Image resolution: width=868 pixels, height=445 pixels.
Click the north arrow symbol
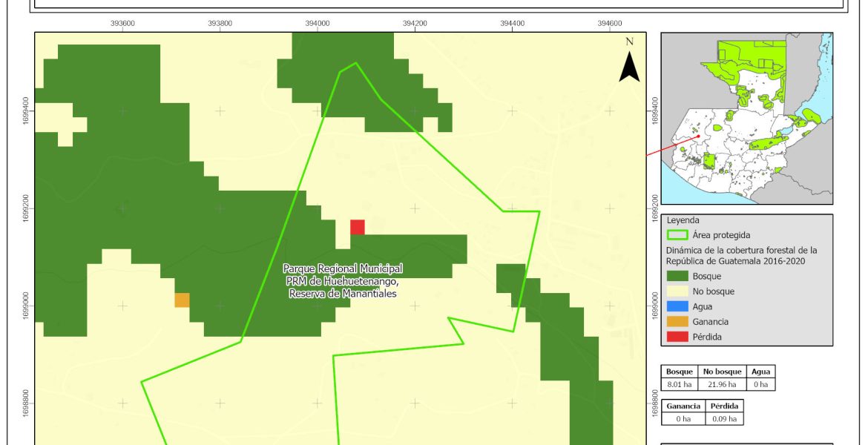click(629, 63)
